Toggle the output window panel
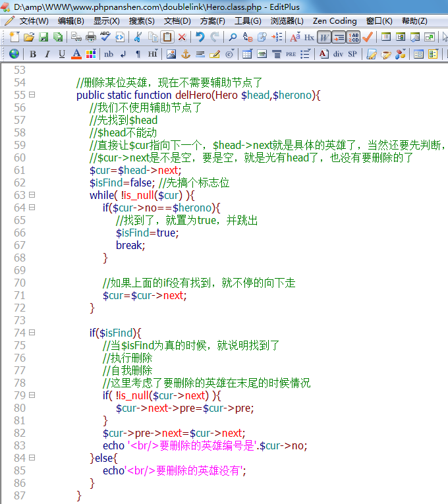448x504 pixels. click(415, 38)
